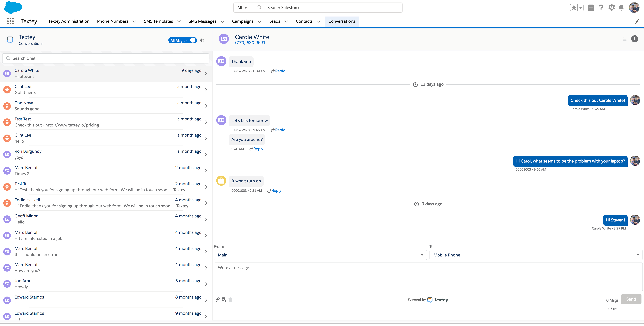Click the search magnifier in Search Salesforce
This screenshot has height=326, width=644.
click(x=259, y=7)
